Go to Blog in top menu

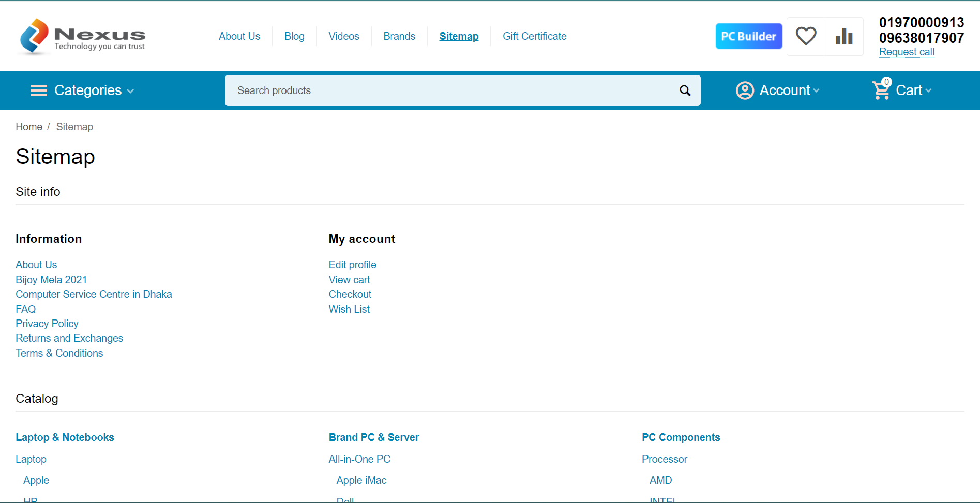tap(294, 36)
